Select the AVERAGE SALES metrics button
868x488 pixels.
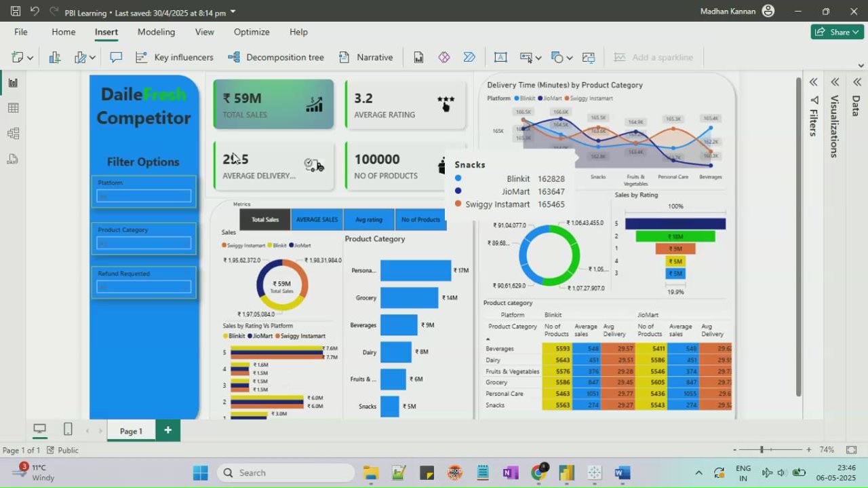click(317, 219)
